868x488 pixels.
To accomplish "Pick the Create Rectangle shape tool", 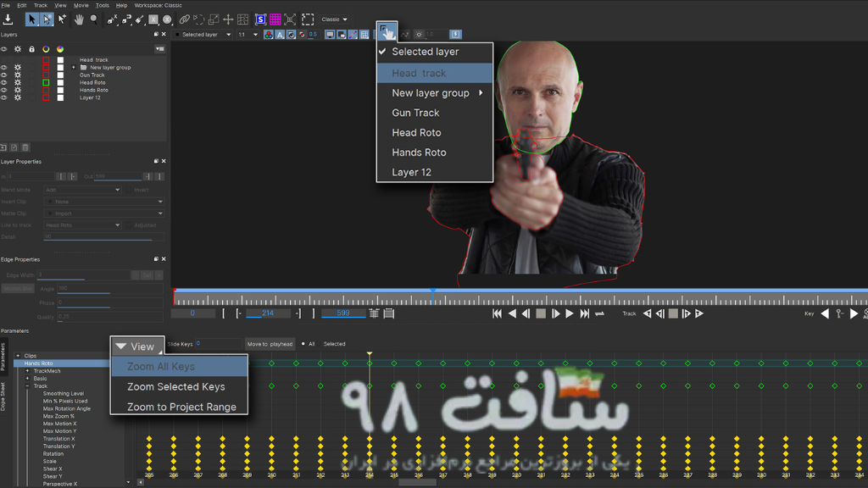I will (153, 19).
